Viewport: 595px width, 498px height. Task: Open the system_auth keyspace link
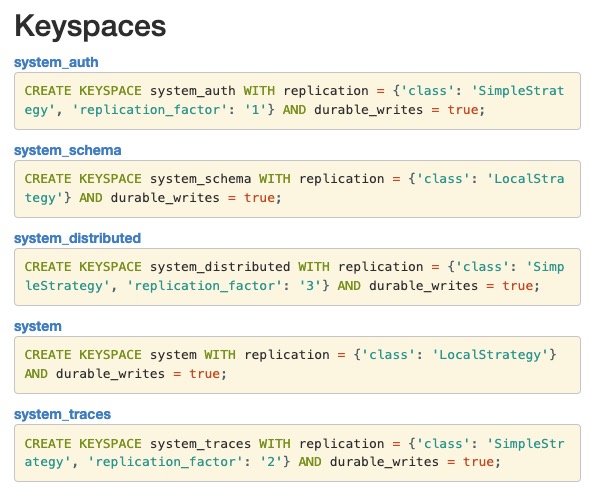click(x=56, y=62)
